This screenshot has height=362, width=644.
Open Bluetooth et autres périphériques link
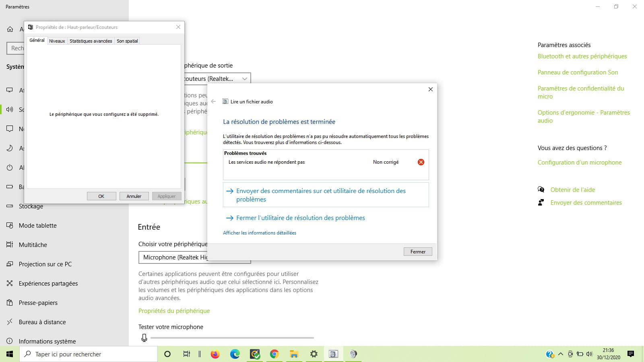click(x=582, y=56)
